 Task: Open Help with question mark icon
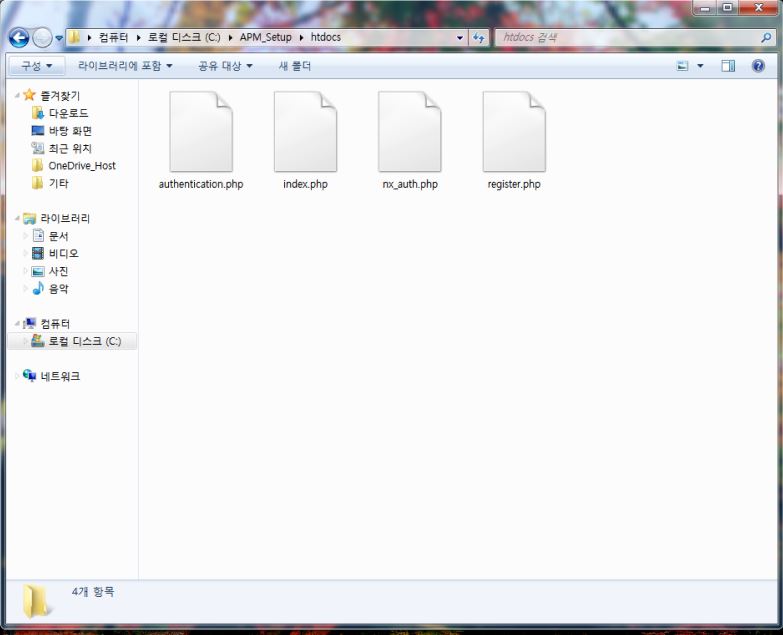tap(758, 66)
